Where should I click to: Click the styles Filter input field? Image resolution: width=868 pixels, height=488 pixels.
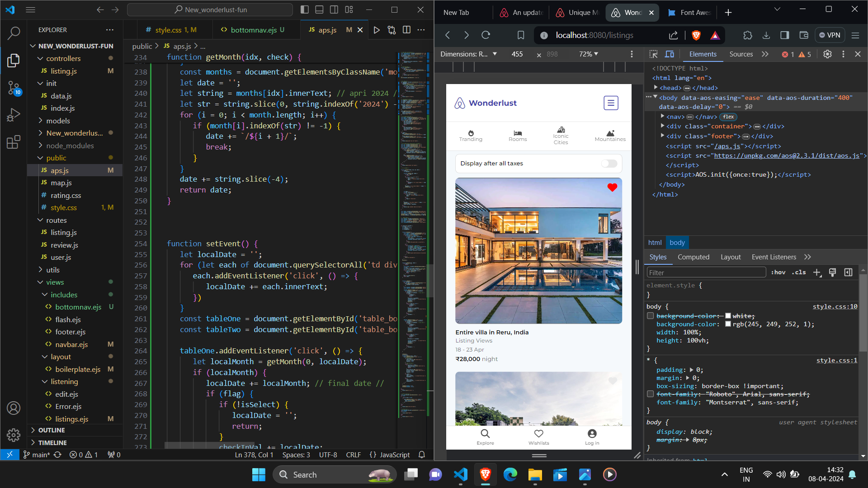(x=706, y=272)
